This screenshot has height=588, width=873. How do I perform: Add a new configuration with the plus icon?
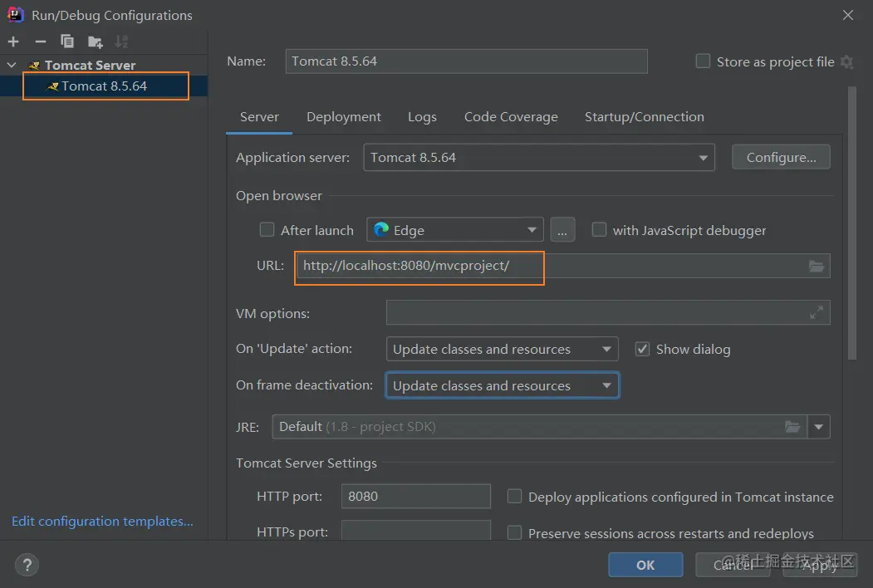coord(13,42)
